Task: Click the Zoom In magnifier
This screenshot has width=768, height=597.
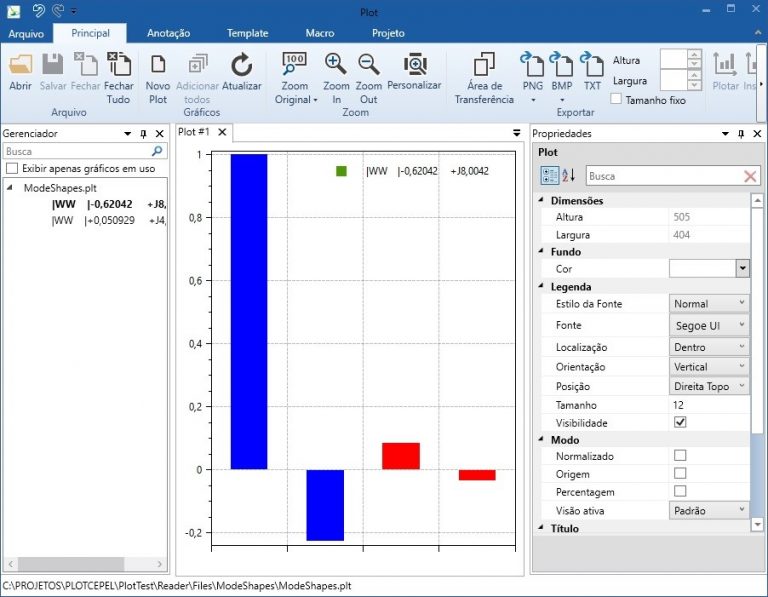Action: 336,65
